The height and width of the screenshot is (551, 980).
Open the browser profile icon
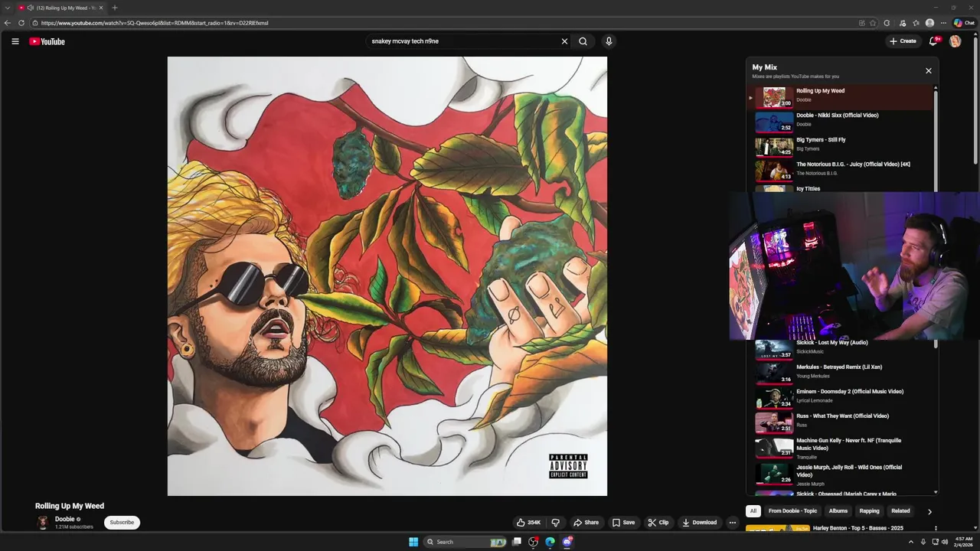click(929, 23)
